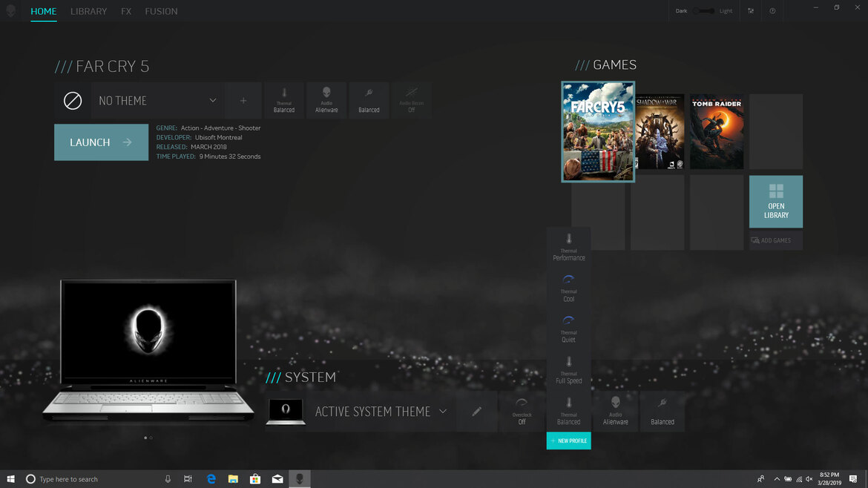This screenshot has height=488, width=868.
Task: Open Task View on the taskbar
Action: (188, 479)
